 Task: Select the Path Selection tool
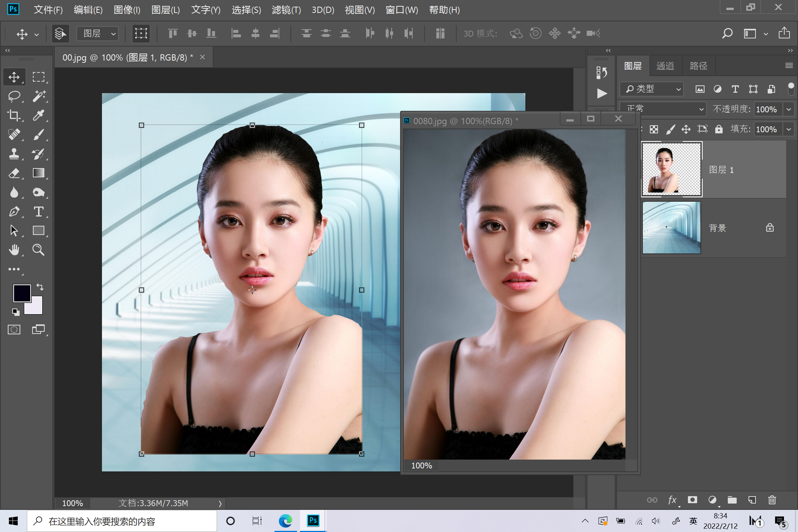(14, 231)
